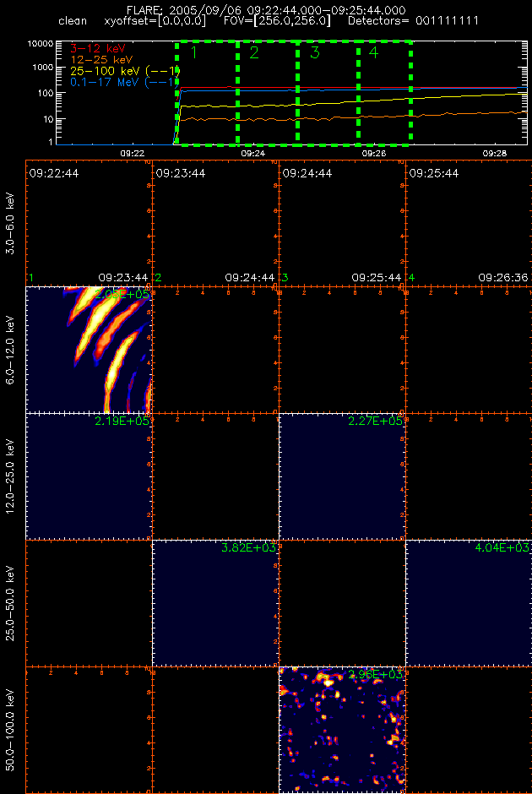The width and height of the screenshot is (532, 794).
Task: Open the 12-25 keV image labeled 2.27E+05
Action: tap(342, 476)
